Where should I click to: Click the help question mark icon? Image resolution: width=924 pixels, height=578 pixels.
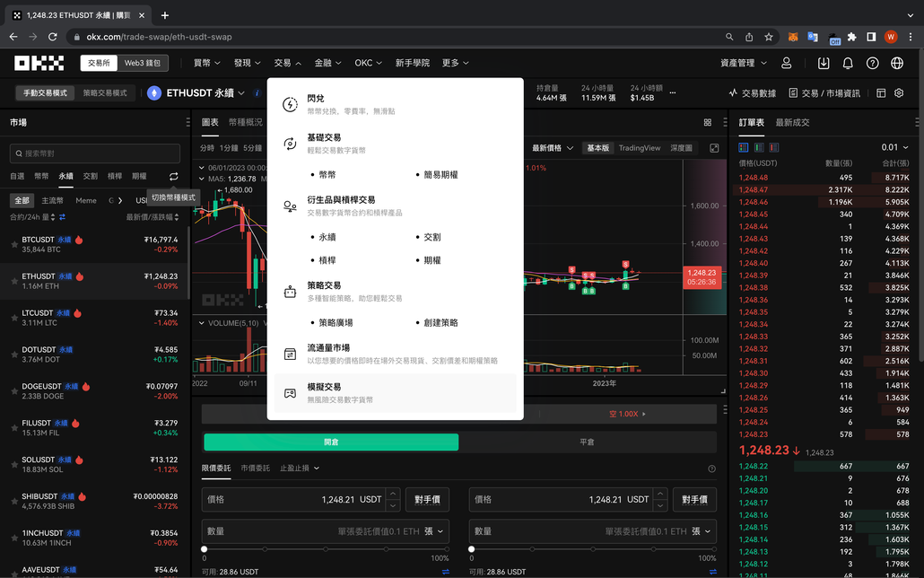[x=872, y=63]
